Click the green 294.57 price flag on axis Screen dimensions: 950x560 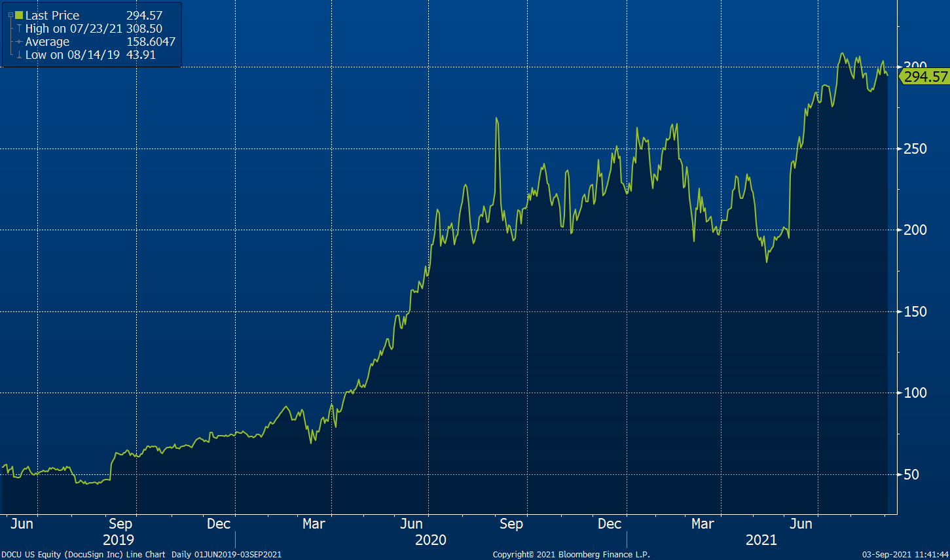click(x=924, y=77)
